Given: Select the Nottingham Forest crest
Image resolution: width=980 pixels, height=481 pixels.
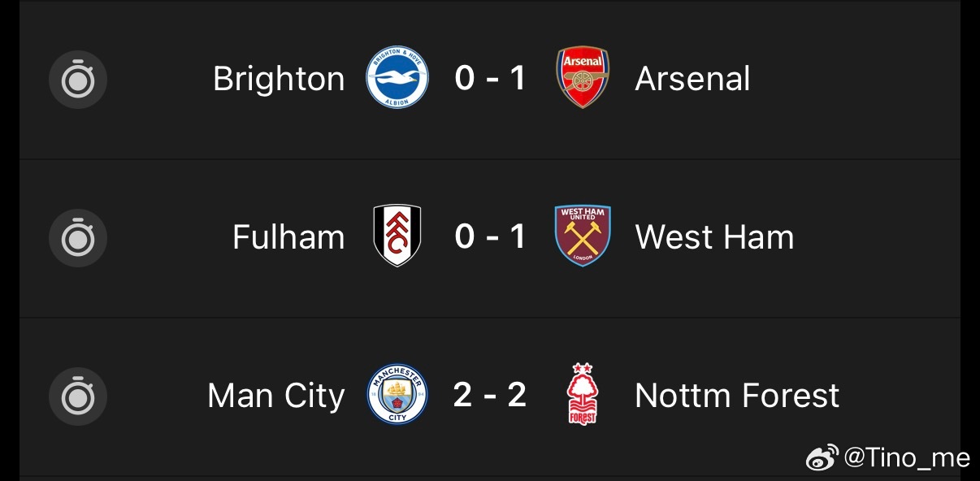Looking at the screenshot, I should click(582, 395).
